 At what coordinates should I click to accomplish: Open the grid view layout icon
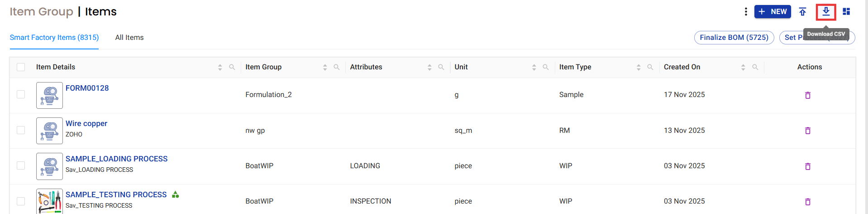[x=846, y=12]
